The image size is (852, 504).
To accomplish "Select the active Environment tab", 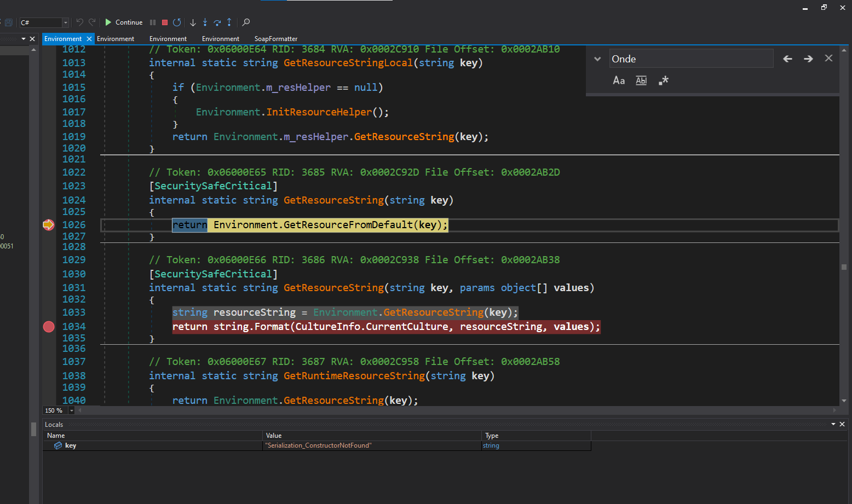I will 63,39.
